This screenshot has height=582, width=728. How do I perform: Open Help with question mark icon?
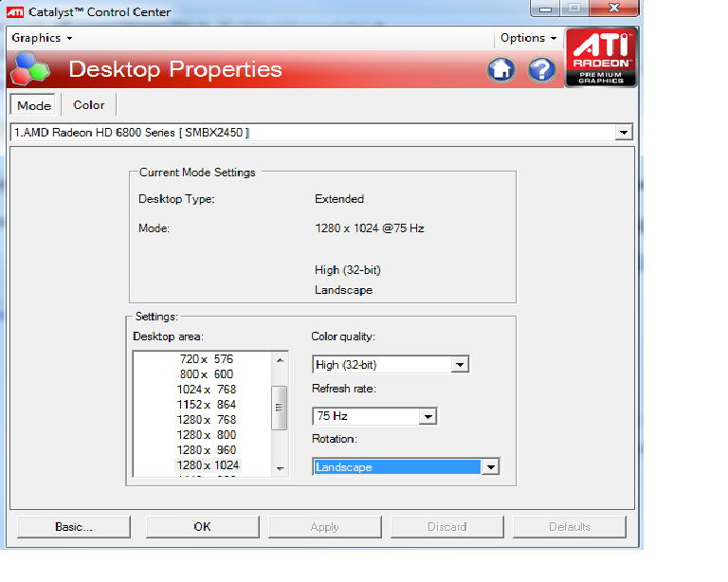[542, 69]
